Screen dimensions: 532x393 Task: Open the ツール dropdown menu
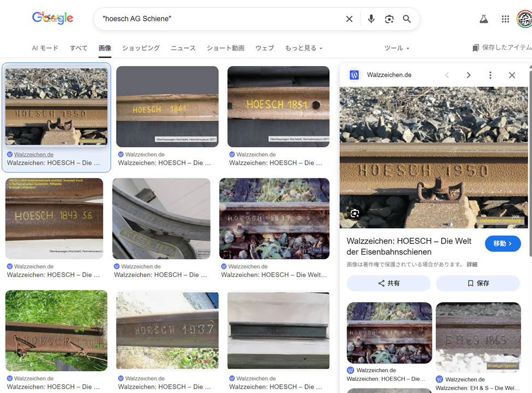[x=396, y=48]
